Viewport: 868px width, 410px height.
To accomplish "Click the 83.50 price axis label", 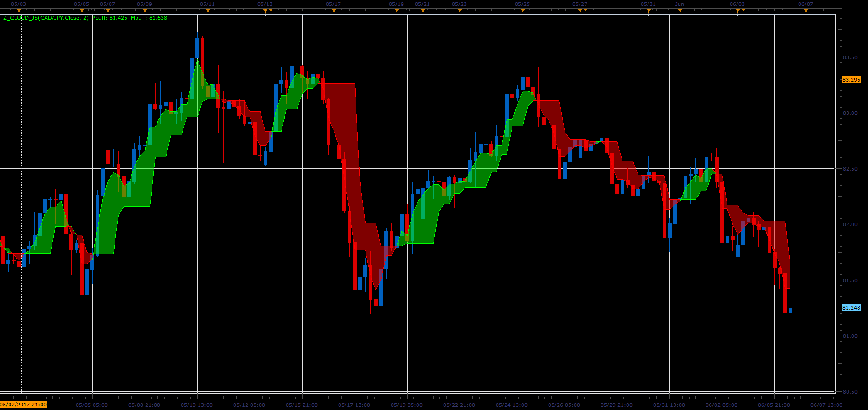I will click(850, 57).
